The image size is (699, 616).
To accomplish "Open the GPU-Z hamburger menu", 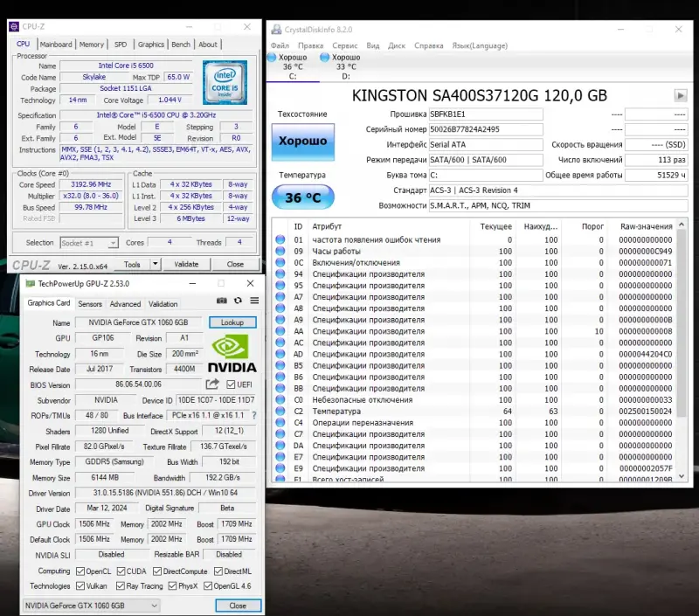I will (254, 301).
